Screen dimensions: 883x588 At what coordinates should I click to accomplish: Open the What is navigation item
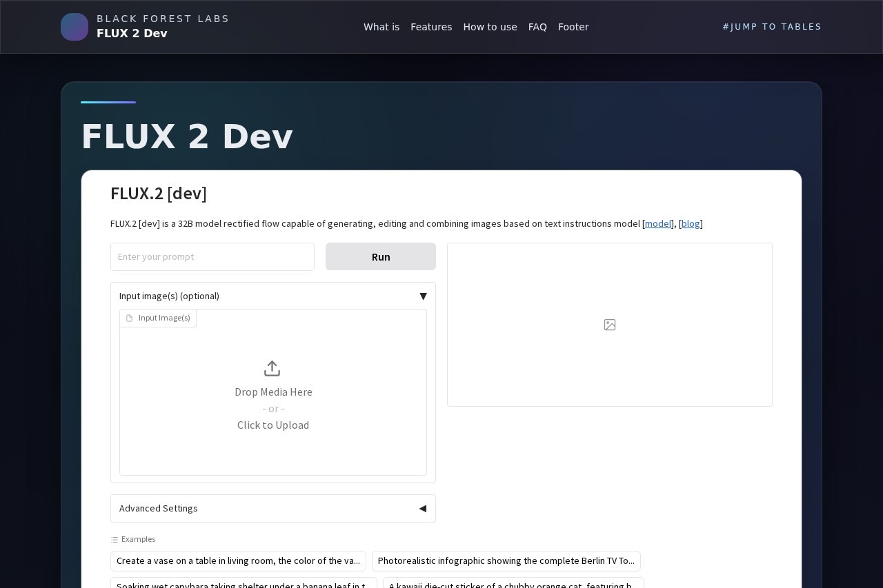click(381, 27)
